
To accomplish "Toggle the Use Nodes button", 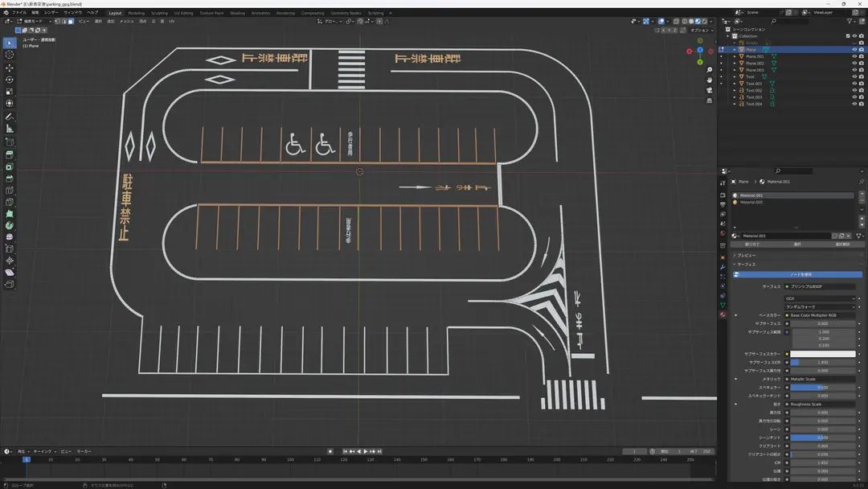I will (x=798, y=274).
